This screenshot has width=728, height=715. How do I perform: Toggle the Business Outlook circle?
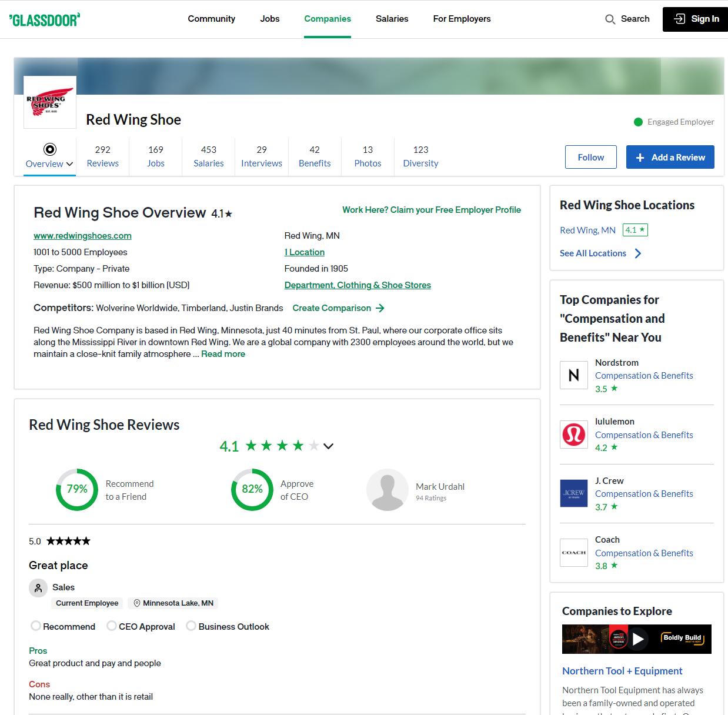191,626
